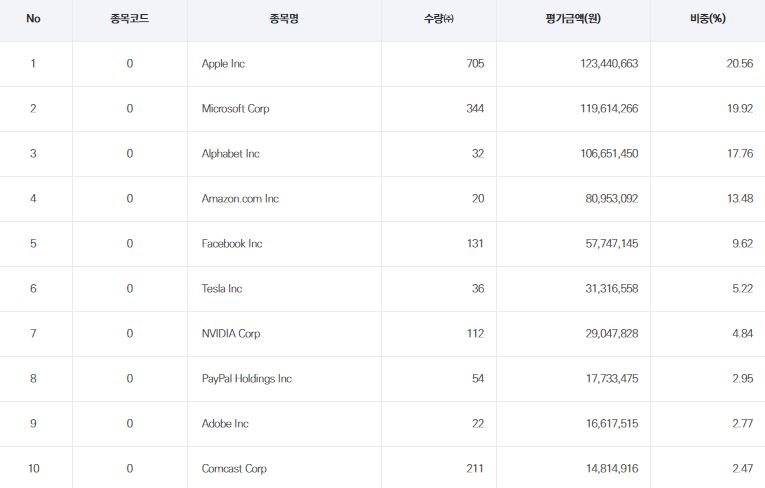Click the 종목코드 cell in the Adobe row
Screen dimensions: 765x488
pyautogui.click(x=130, y=423)
